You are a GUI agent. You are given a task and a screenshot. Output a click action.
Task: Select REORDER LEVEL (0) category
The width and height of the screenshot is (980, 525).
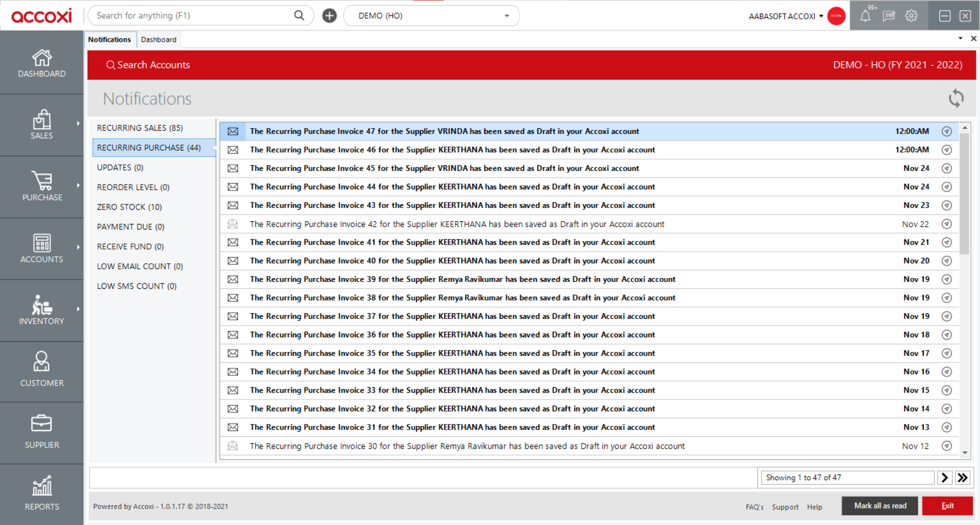click(x=153, y=187)
